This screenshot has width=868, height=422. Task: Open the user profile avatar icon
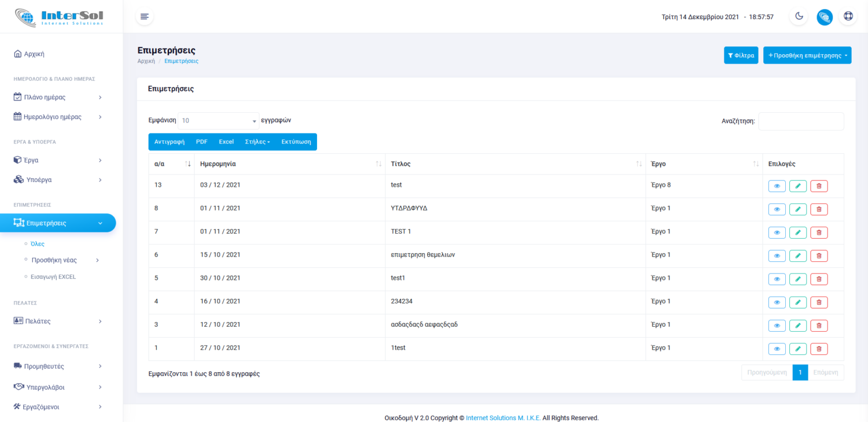click(x=825, y=17)
